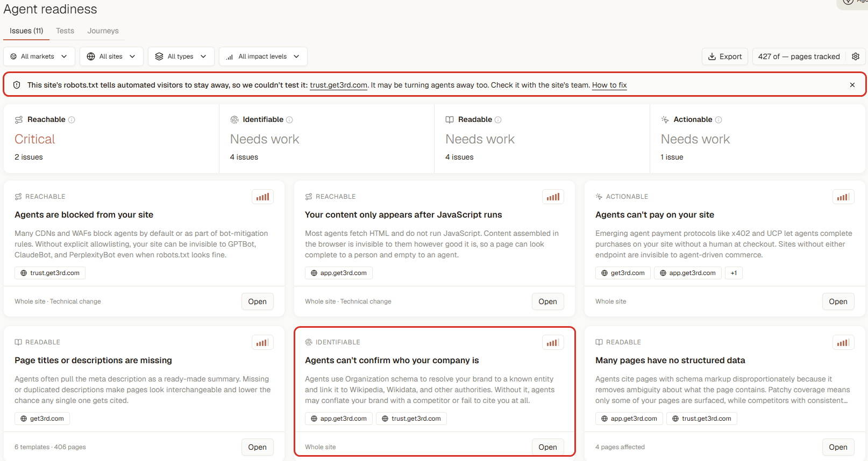Open trust.get3rd.com link in the warning banner
Screen dimensions: 868x461
(339, 85)
